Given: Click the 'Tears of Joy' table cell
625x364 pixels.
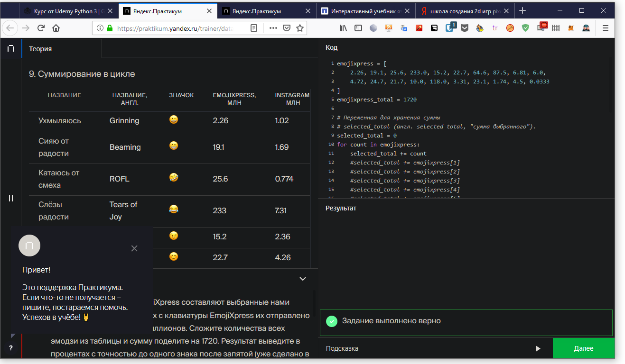Looking at the screenshot, I should pos(123,210).
